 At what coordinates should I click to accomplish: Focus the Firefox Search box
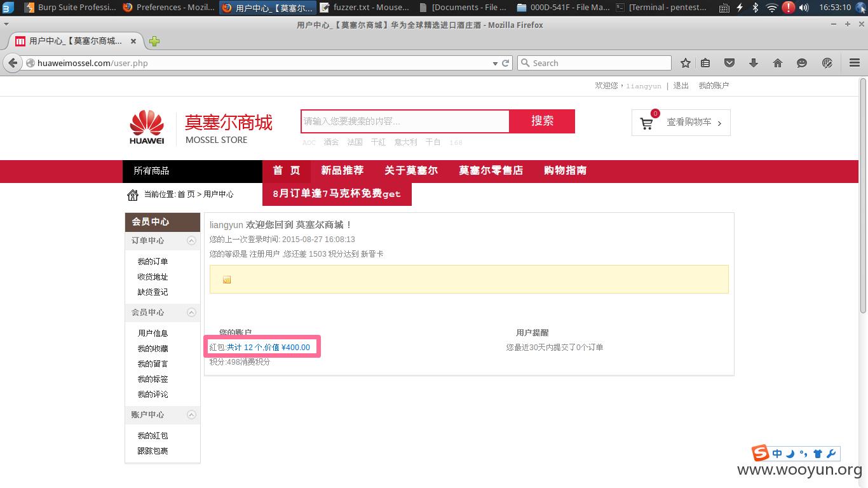[x=594, y=63]
